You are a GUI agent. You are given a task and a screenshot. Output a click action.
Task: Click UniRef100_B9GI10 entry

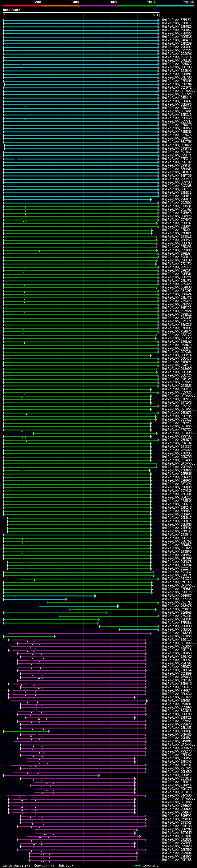pyautogui.click(x=177, y=640)
